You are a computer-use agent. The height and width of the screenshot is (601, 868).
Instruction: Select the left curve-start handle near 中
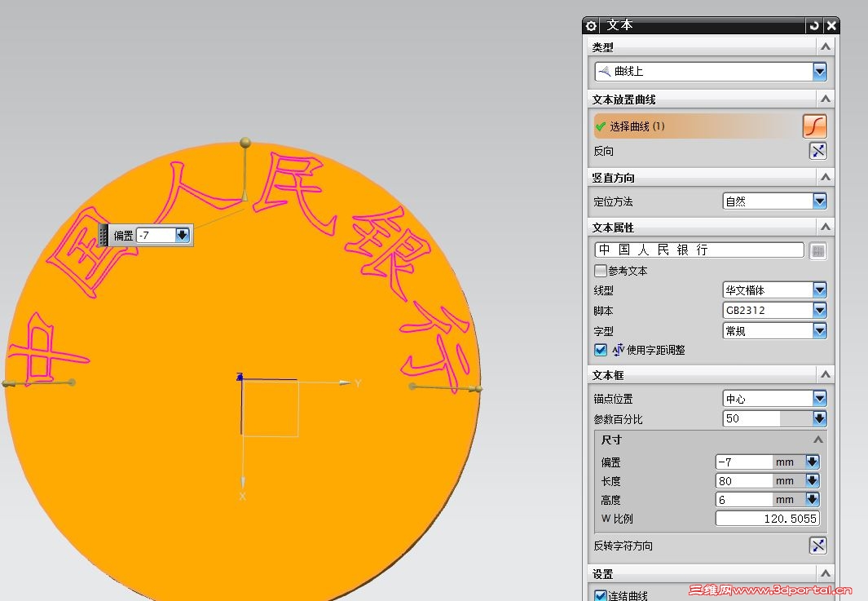click(7, 383)
